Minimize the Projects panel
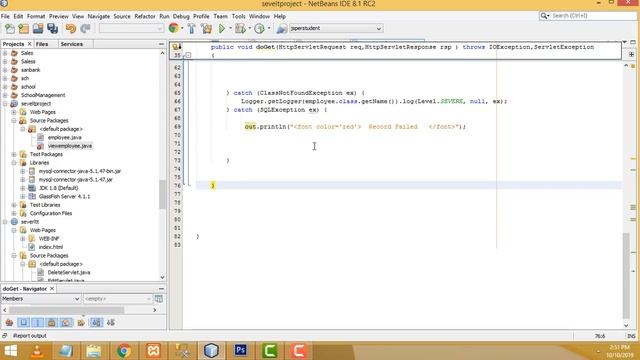Viewport: 640px width, 360px height. [161, 44]
